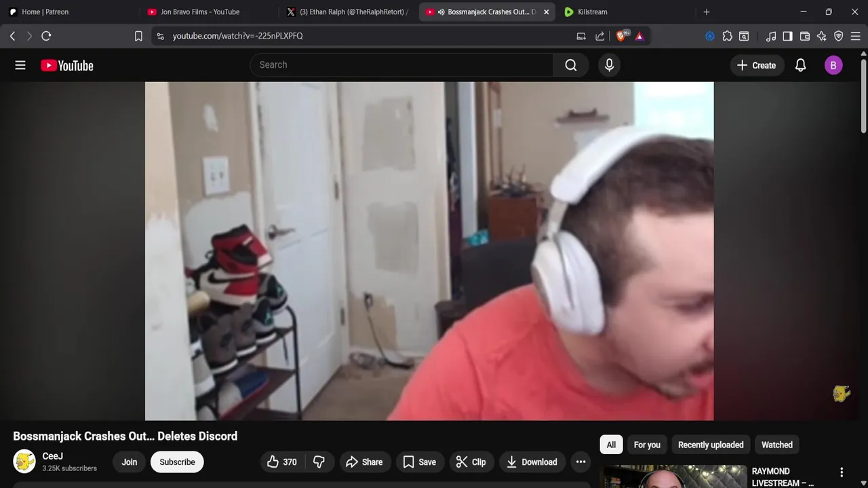Click into the YouTube Search field

[401, 65]
